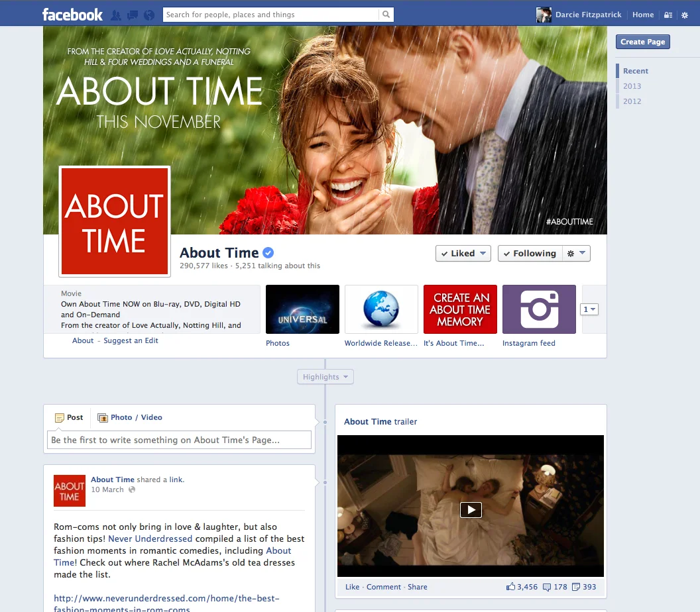Select the Photo / Video composer tab
The width and height of the screenshot is (700, 612).
tap(130, 417)
